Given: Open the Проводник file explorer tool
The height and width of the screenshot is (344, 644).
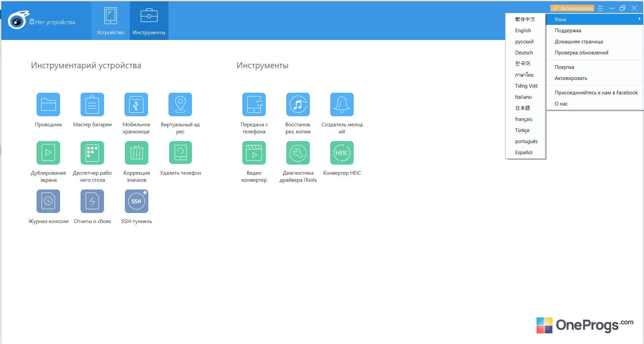Looking at the screenshot, I should coord(48,104).
